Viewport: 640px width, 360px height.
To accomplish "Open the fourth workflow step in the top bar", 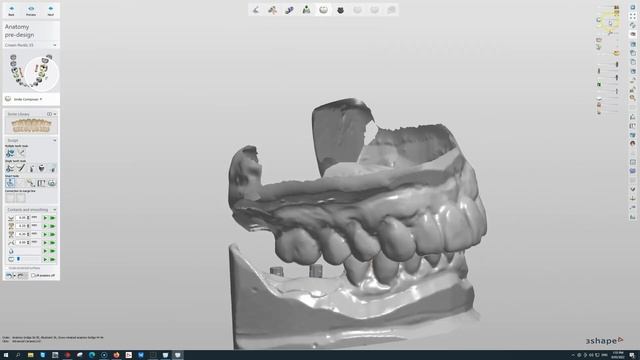I will pyautogui.click(x=306, y=10).
